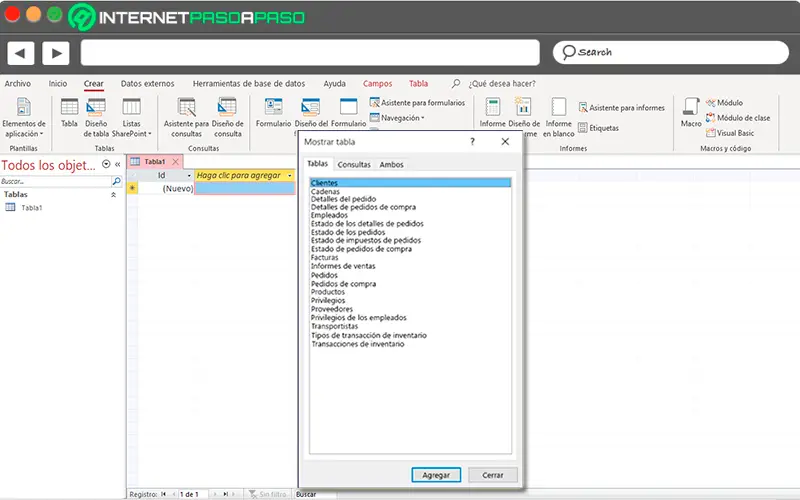Image resolution: width=800 pixels, height=500 pixels.
Task: Select the Ambos tab in dialog
Action: 391,164
